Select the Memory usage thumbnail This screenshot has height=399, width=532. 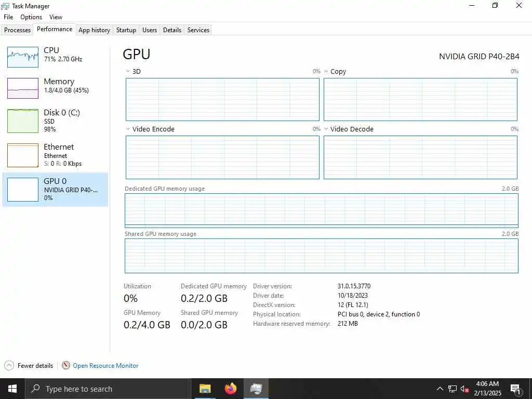pos(23,88)
